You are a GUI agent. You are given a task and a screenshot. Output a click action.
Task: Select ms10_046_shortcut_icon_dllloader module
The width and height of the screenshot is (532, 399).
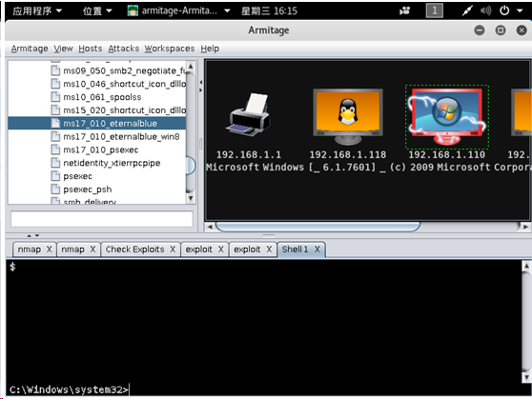(x=125, y=84)
